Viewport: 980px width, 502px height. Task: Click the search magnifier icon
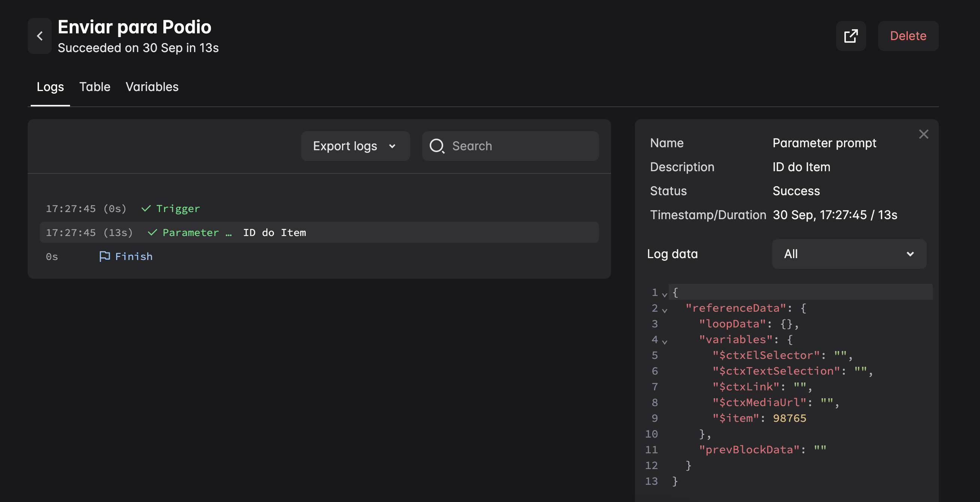[437, 146]
